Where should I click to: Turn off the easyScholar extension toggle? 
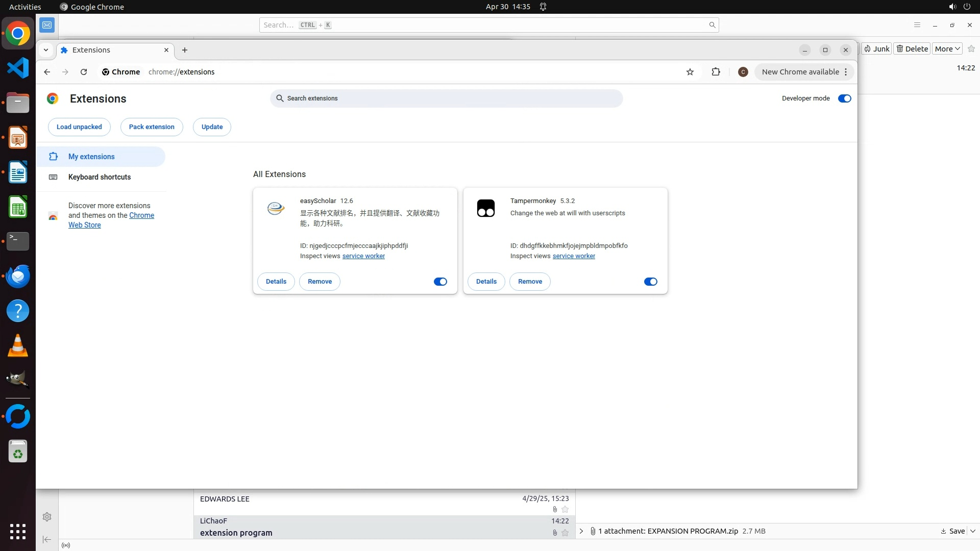tap(440, 282)
